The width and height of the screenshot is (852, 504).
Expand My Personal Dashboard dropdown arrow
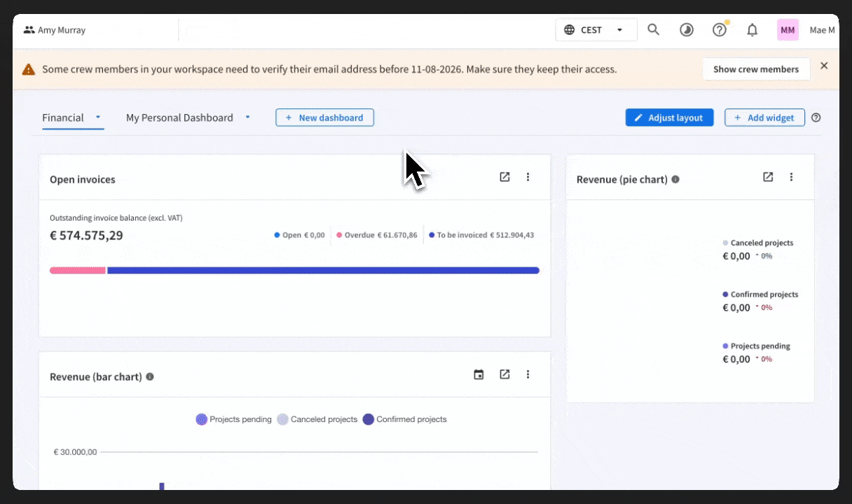tap(247, 117)
